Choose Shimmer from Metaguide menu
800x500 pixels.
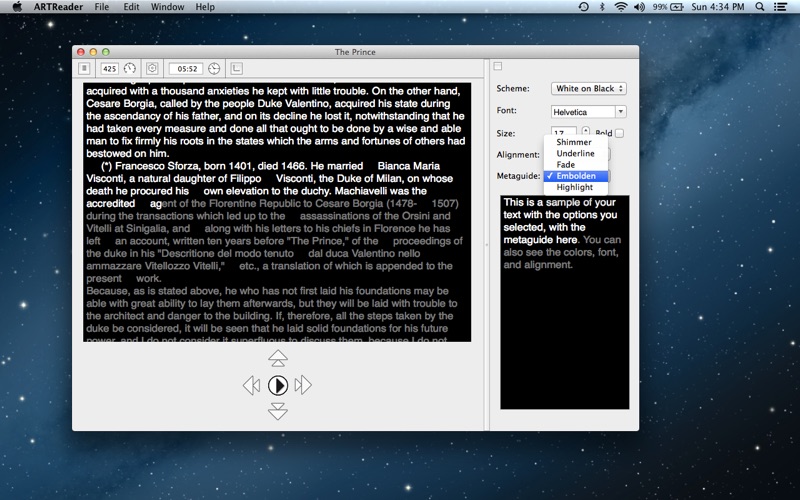click(576, 142)
